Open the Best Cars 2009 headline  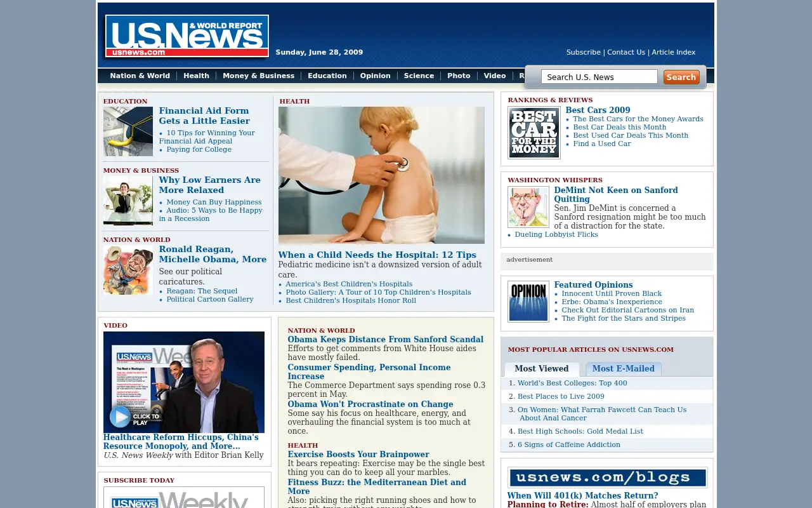(x=598, y=110)
